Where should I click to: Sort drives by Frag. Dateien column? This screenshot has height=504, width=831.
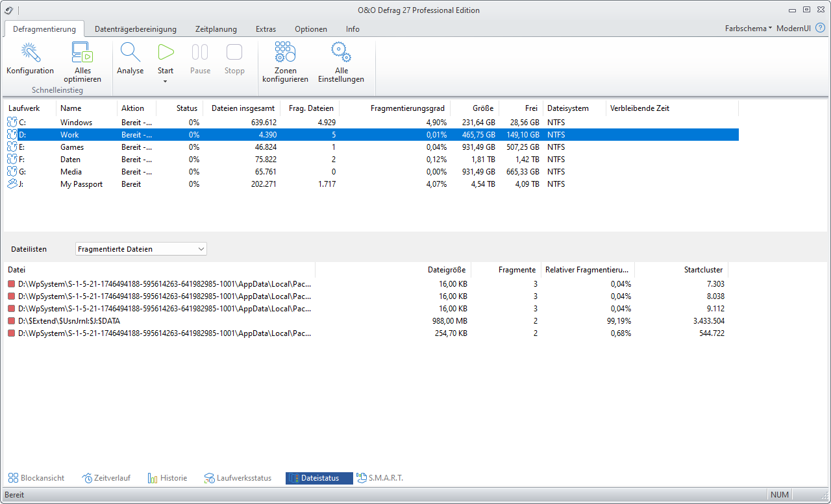coord(310,108)
